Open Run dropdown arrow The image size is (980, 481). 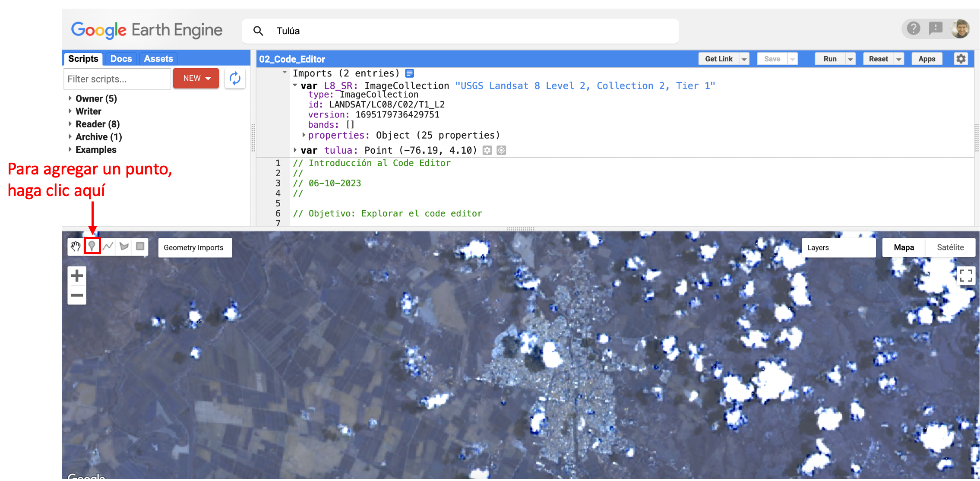(850, 59)
